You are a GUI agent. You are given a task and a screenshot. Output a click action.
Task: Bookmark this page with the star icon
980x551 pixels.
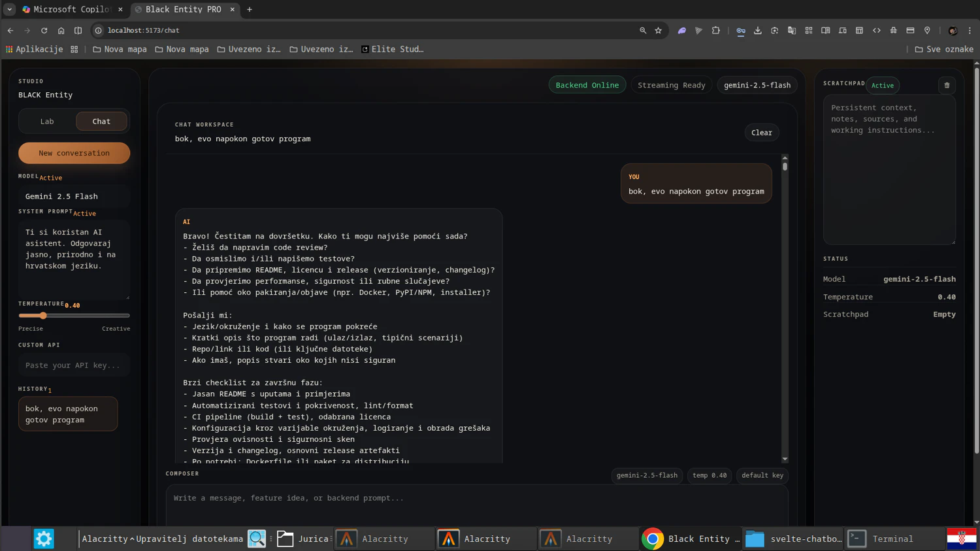click(659, 31)
